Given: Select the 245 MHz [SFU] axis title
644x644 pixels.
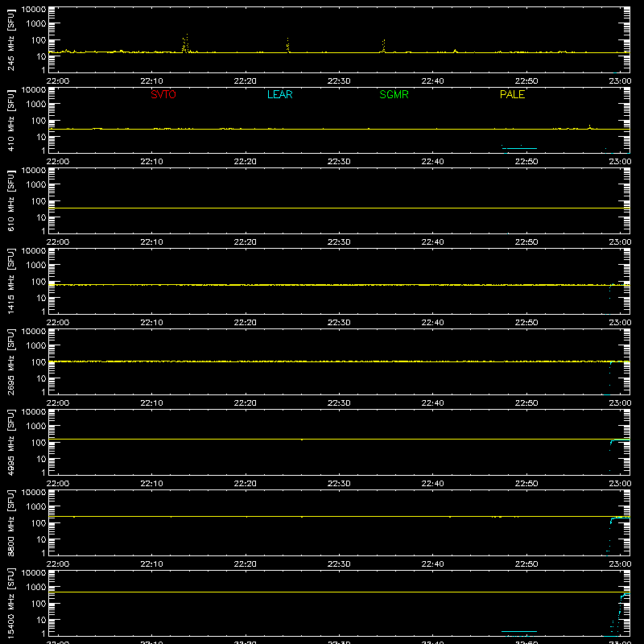Looking at the screenshot, I should [x=10, y=40].
